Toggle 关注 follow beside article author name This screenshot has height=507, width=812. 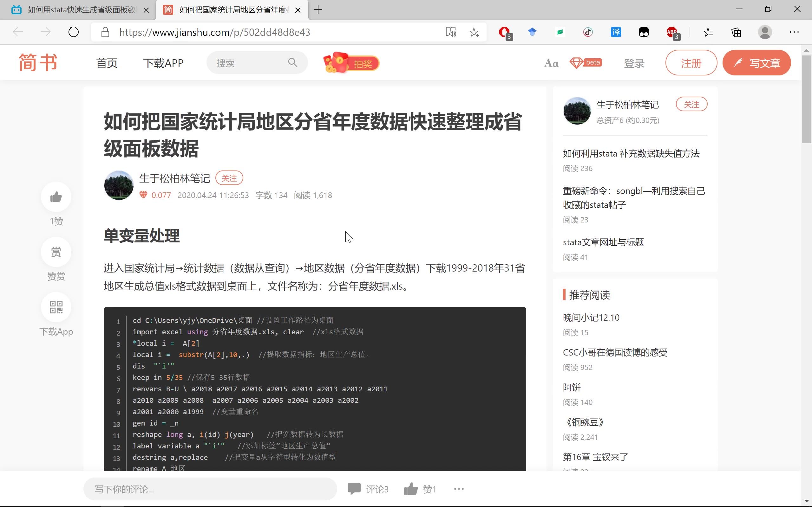coord(229,178)
